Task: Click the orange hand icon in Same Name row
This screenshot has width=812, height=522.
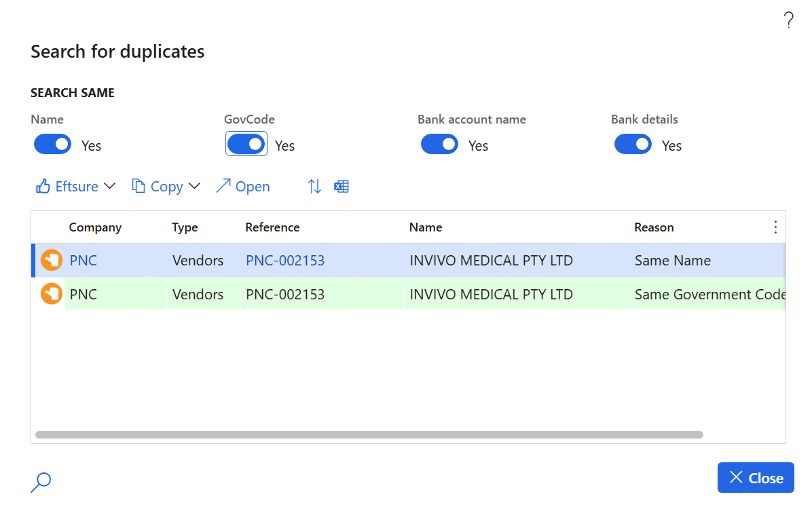Action: (x=52, y=260)
